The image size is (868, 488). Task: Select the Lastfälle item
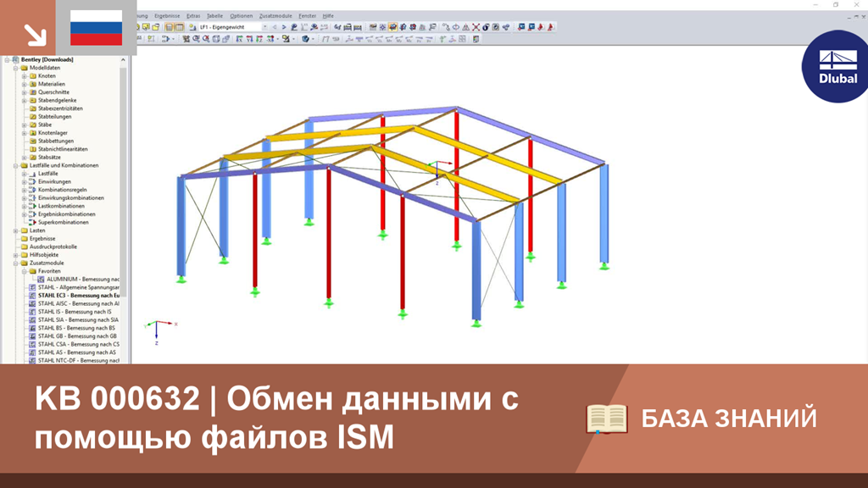pos(47,174)
